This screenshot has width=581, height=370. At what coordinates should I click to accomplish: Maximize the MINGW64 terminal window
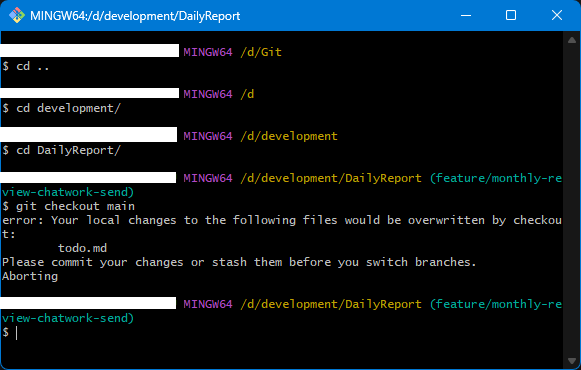pos(511,16)
